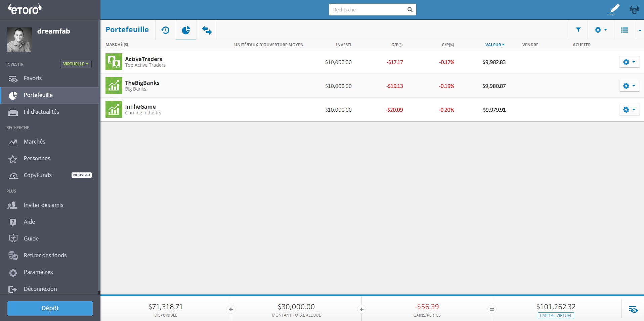The image size is (644, 321).
Task: Click the search magnifier icon
Action: coord(410,10)
